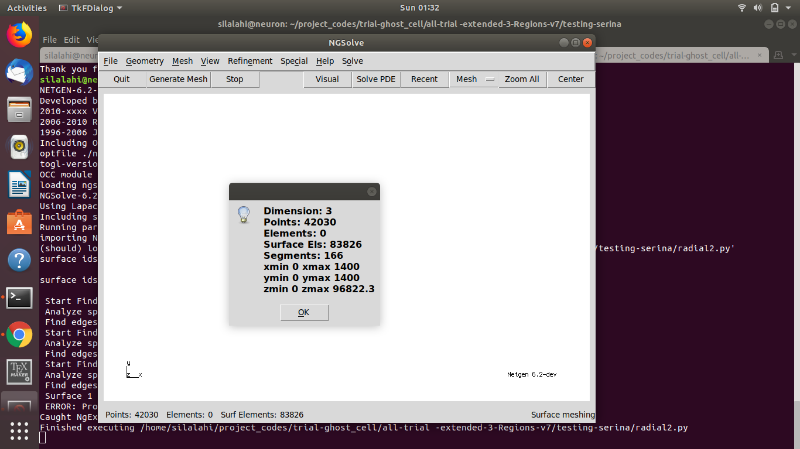Open the Files manager dock icon
Screen dimensions: 800x449
(19, 110)
